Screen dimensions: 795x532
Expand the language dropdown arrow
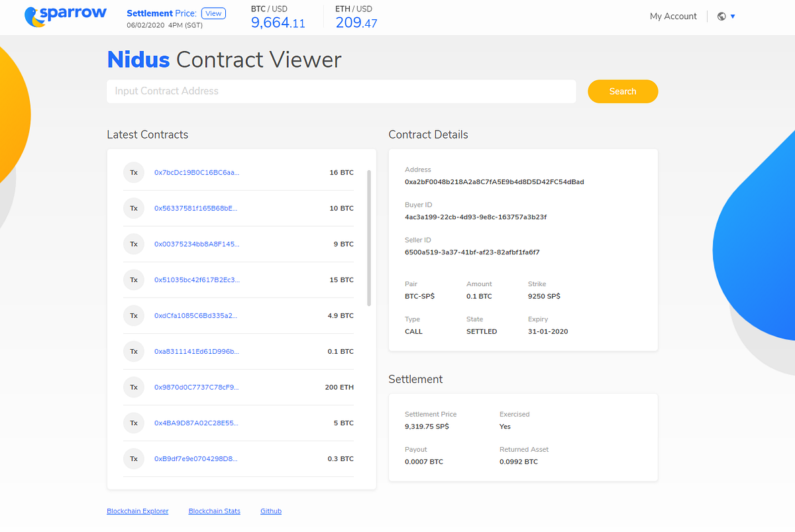click(x=733, y=17)
